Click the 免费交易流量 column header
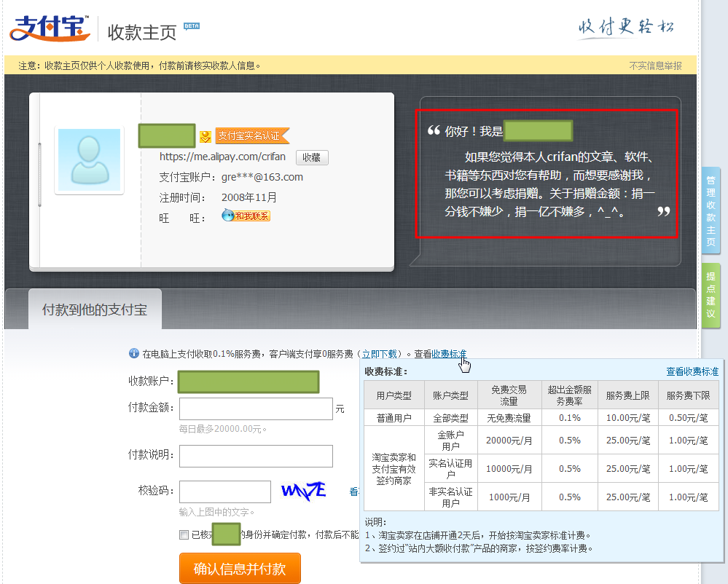This screenshot has width=728, height=584. point(509,395)
